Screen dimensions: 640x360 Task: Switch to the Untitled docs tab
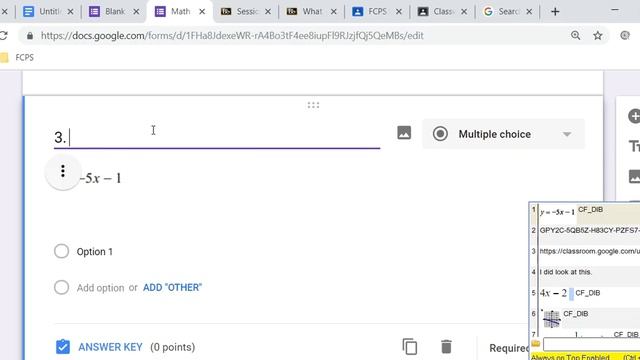click(48, 12)
